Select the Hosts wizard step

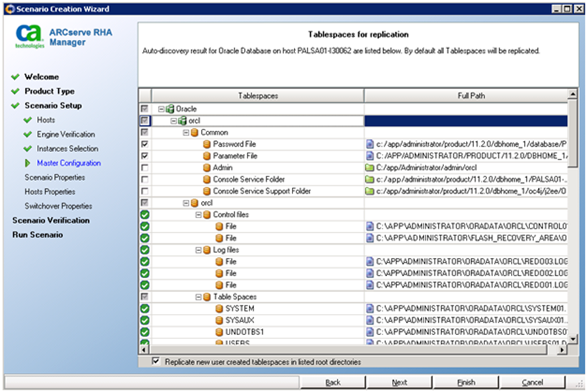(46, 120)
